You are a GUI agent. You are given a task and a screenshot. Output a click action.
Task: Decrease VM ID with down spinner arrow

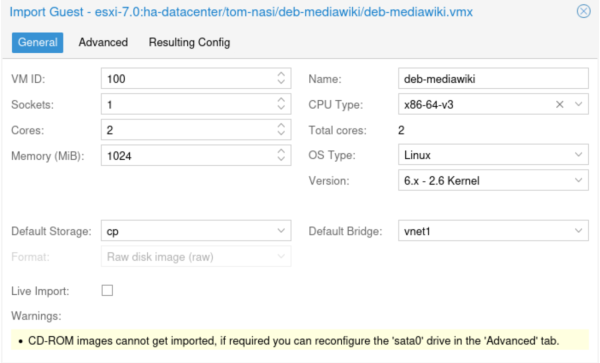(281, 82)
